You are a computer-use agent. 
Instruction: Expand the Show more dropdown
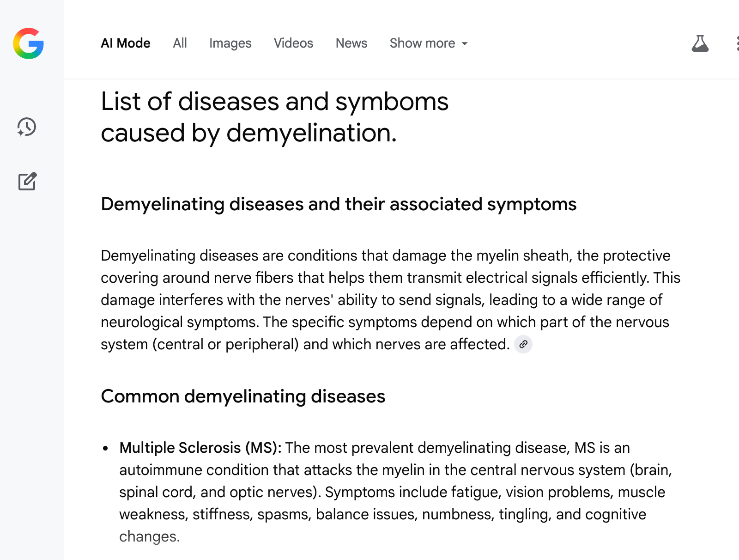point(429,43)
